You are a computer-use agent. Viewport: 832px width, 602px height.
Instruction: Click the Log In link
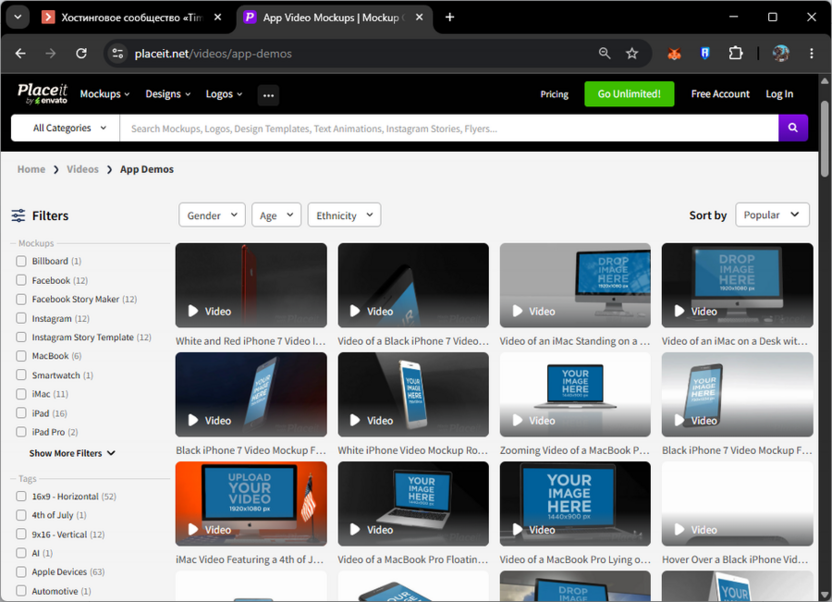pyautogui.click(x=779, y=94)
